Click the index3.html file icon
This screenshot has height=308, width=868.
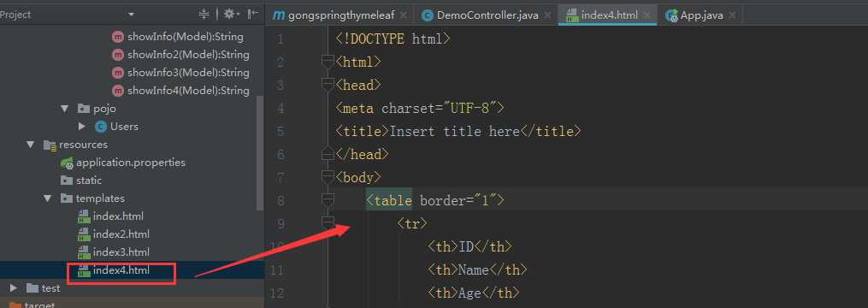click(84, 252)
